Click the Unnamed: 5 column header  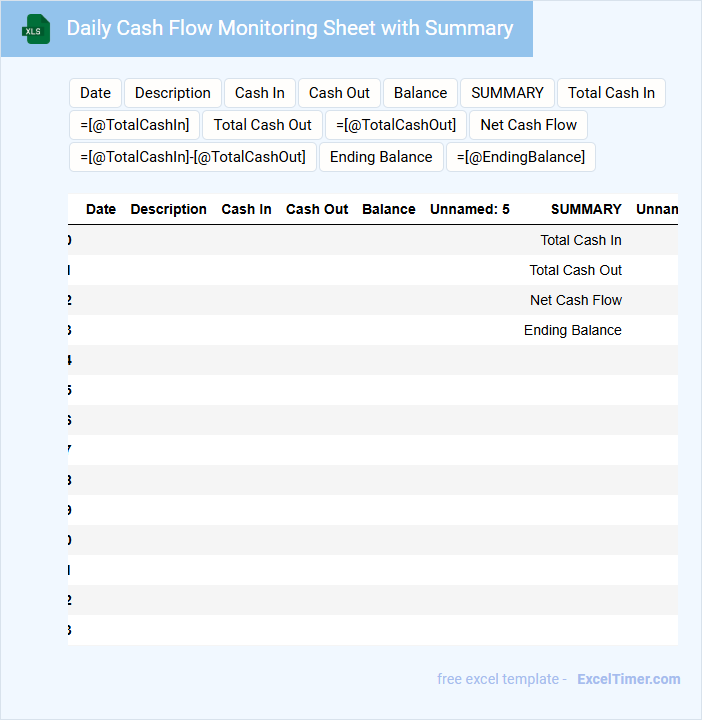(469, 209)
